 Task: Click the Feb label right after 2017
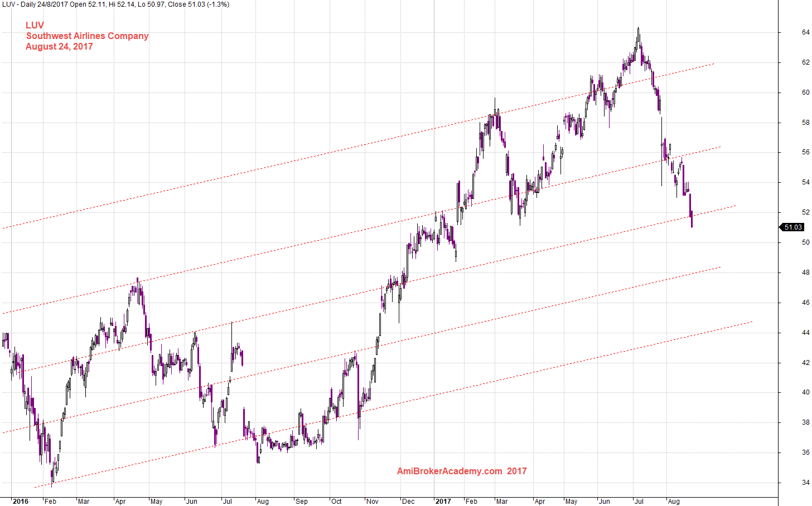tap(472, 502)
